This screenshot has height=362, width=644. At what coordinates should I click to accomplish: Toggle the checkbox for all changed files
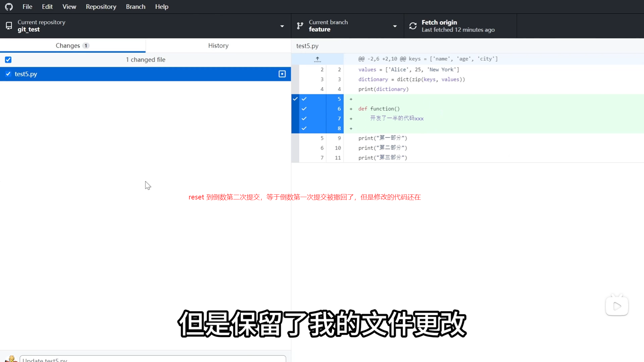pyautogui.click(x=8, y=60)
